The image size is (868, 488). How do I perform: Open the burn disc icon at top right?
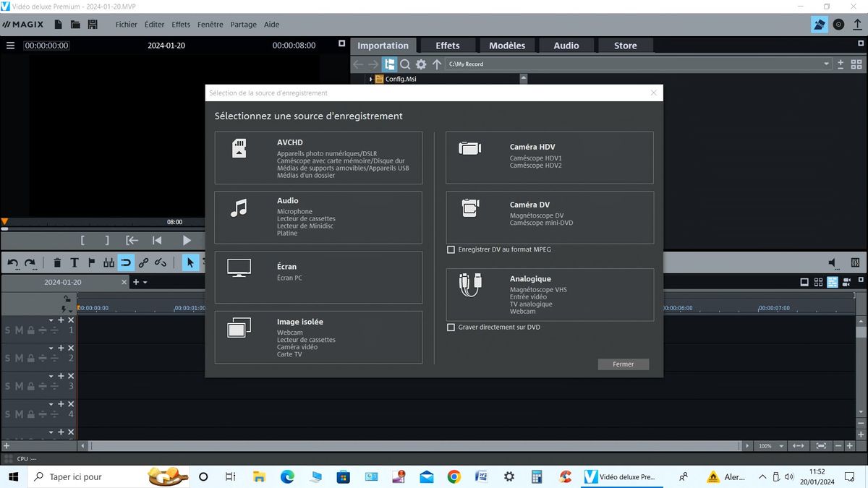pos(838,25)
